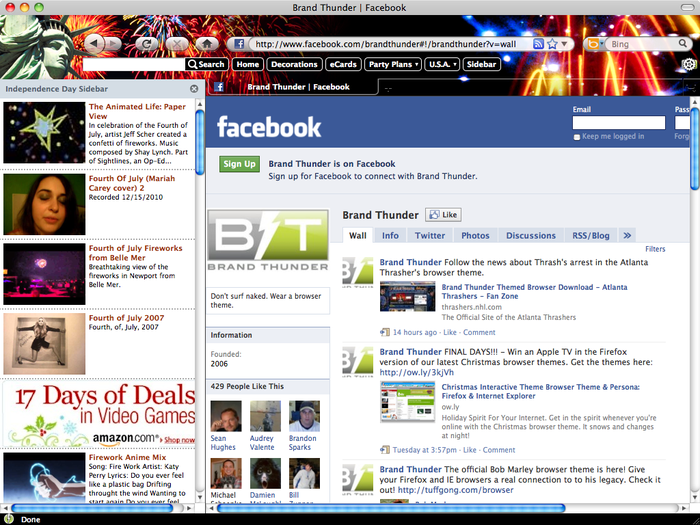Open the http://tuffgong.com/browser link
The height and width of the screenshot is (525, 700).
455,490
